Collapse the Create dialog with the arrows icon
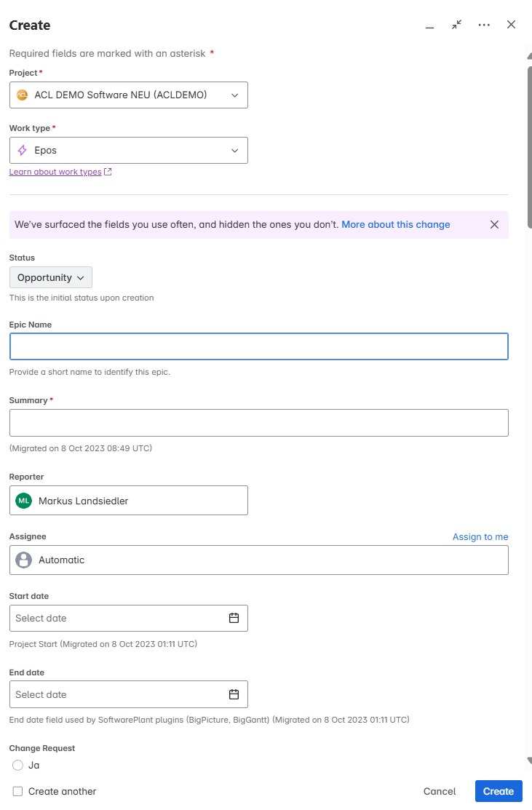Screen dimensions: 532x810 coord(456,25)
